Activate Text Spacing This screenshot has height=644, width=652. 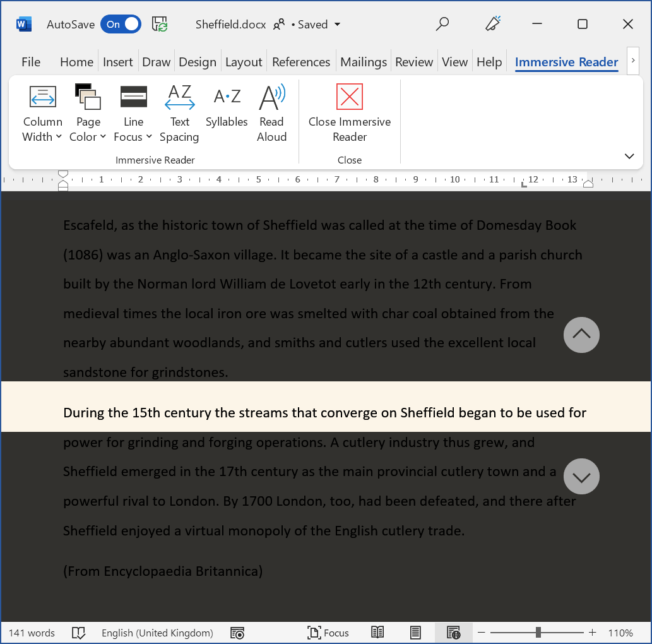(179, 112)
